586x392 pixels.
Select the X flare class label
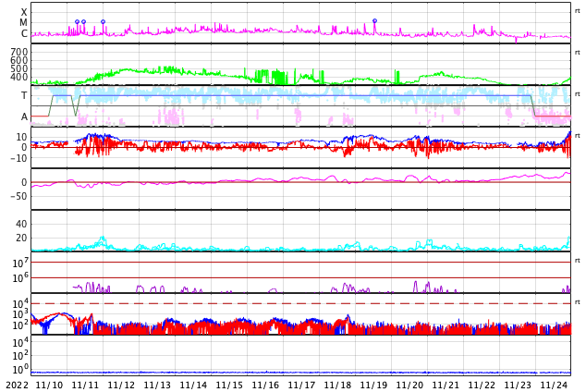coord(24,12)
